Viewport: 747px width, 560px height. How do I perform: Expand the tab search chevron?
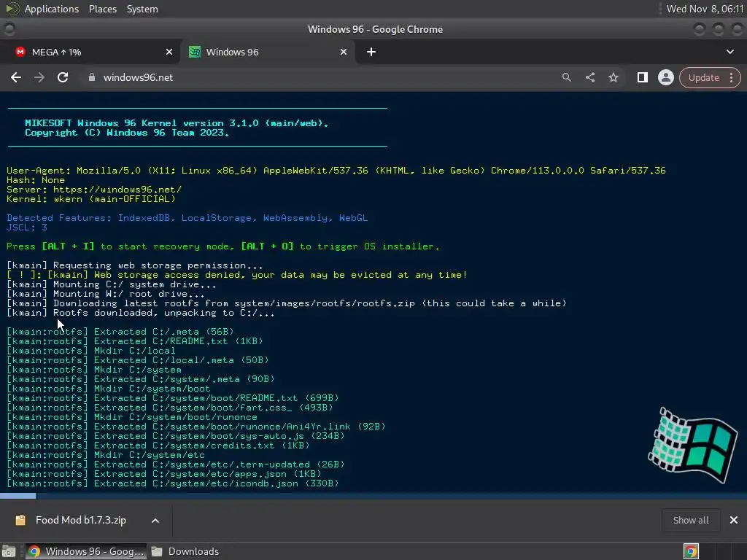click(x=729, y=52)
